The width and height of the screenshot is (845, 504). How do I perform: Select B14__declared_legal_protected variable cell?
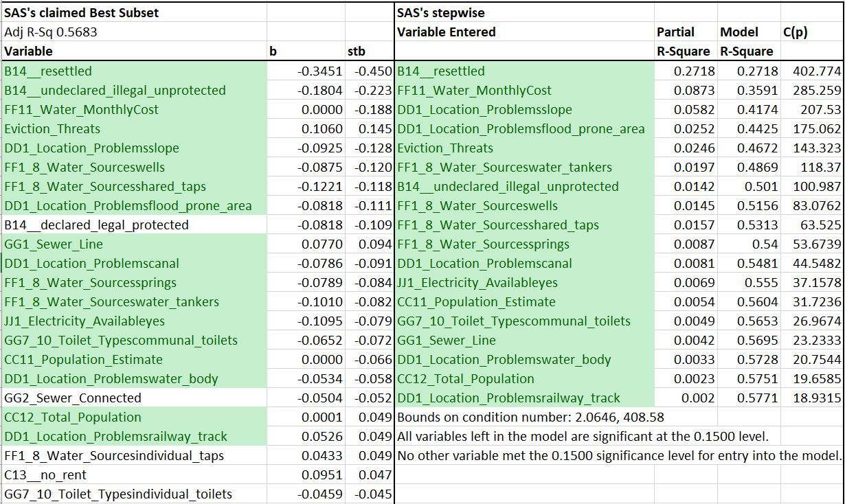pos(96,225)
